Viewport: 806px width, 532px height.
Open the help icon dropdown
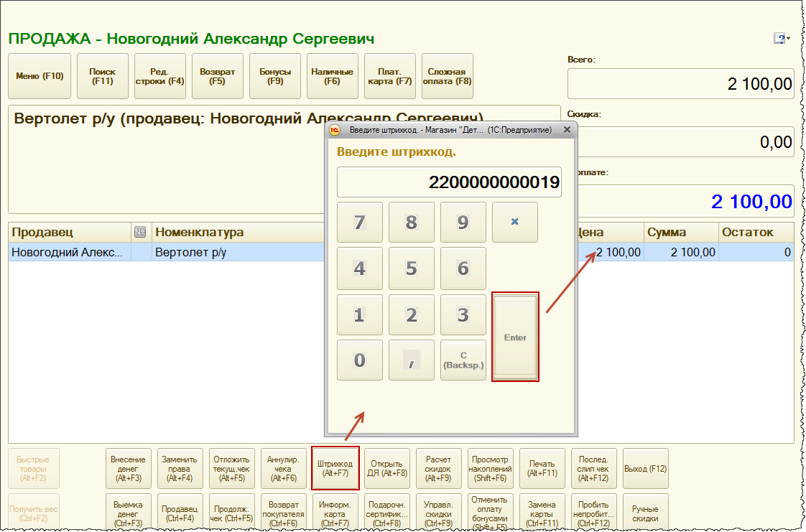click(782, 39)
